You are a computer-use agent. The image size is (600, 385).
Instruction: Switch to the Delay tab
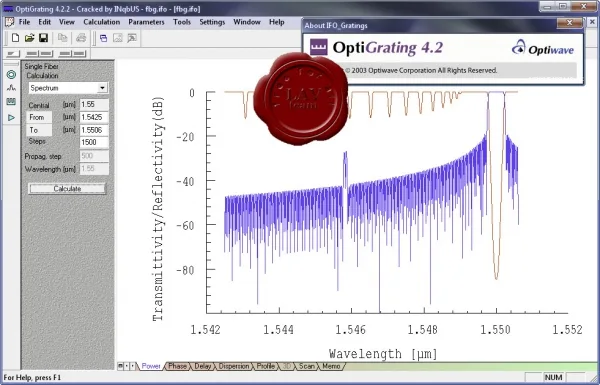tap(202, 366)
